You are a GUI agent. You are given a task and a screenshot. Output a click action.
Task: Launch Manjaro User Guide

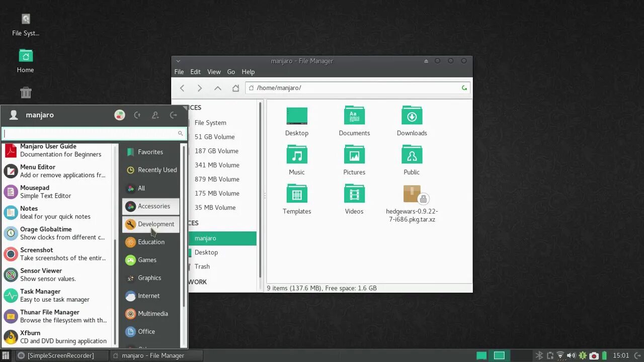pyautogui.click(x=56, y=150)
